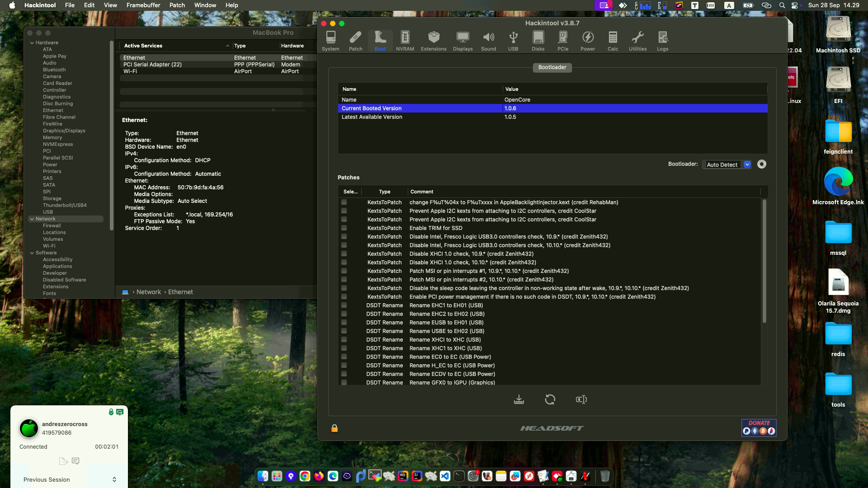
Task: Select the EFI drive on desktop
Action: 838,86
